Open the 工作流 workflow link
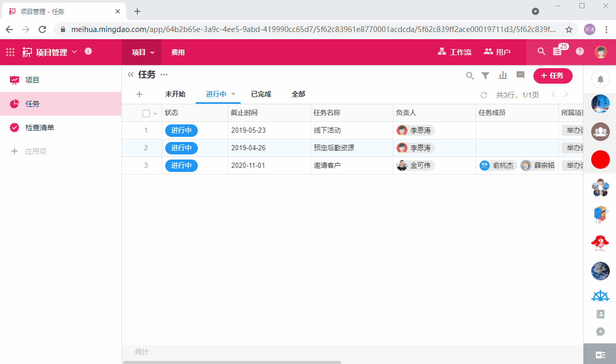 pyautogui.click(x=454, y=52)
